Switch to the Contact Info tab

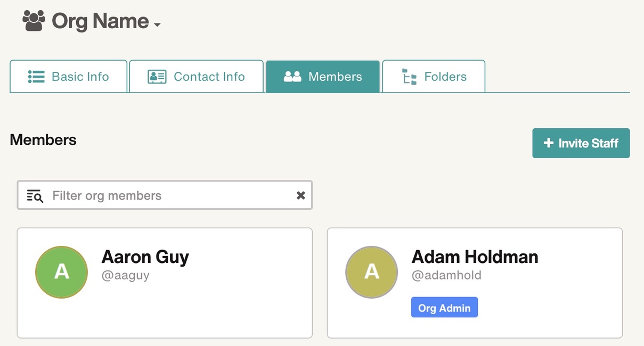click(197, 77)
